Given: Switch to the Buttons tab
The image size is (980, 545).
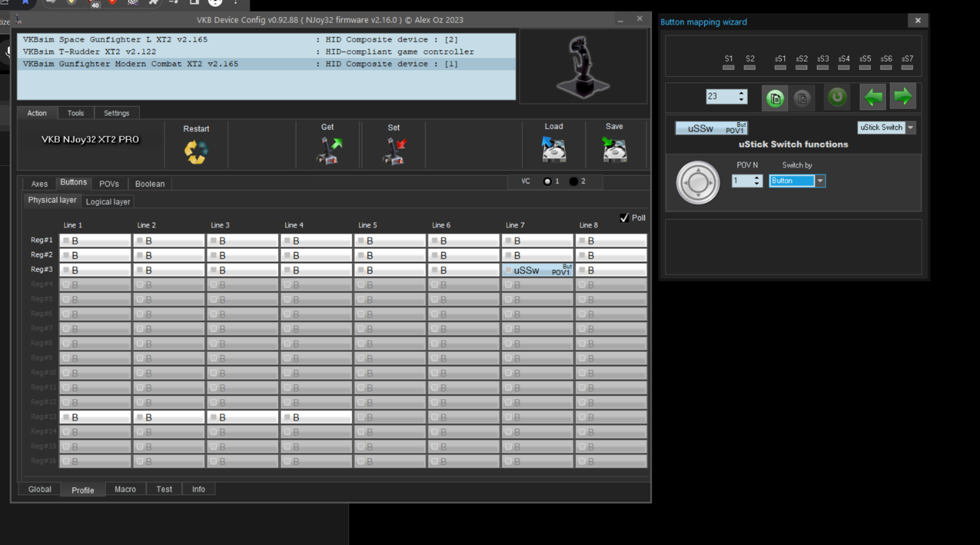Looking at the screenshot, I should click(73, 182).
